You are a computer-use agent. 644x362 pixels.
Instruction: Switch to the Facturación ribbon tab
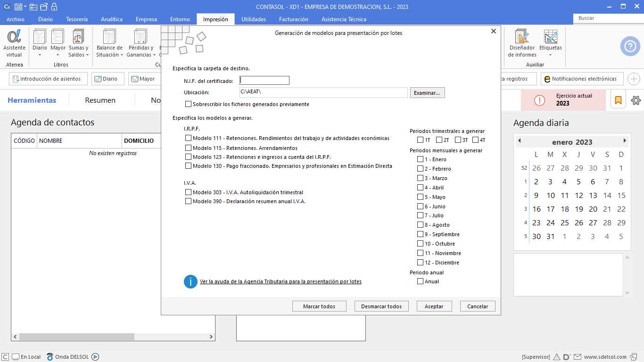pyautogui.click(x=293, y=19)
